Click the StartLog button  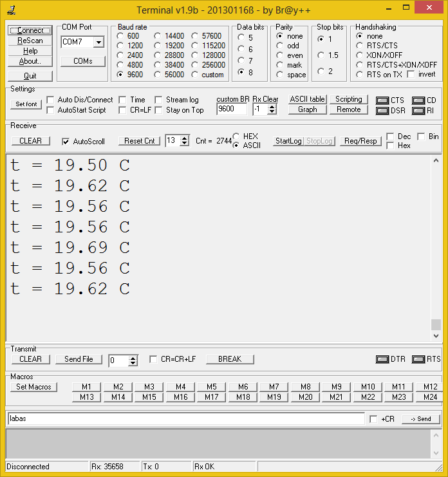288,141
